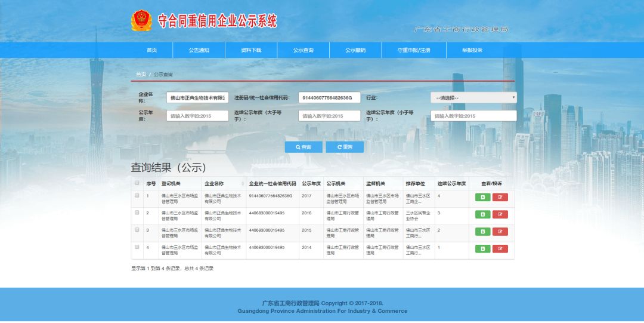Click year cell 2014 in table
The width and height of the screenshot is (644, 323).
click(x=307, y=248)
